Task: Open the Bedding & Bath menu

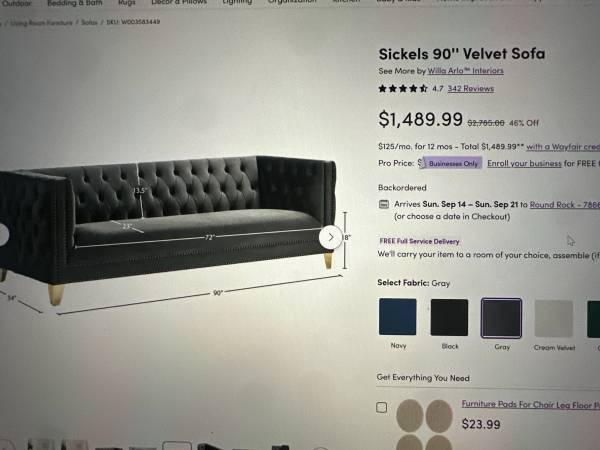Action: click(x=75, y=3)
